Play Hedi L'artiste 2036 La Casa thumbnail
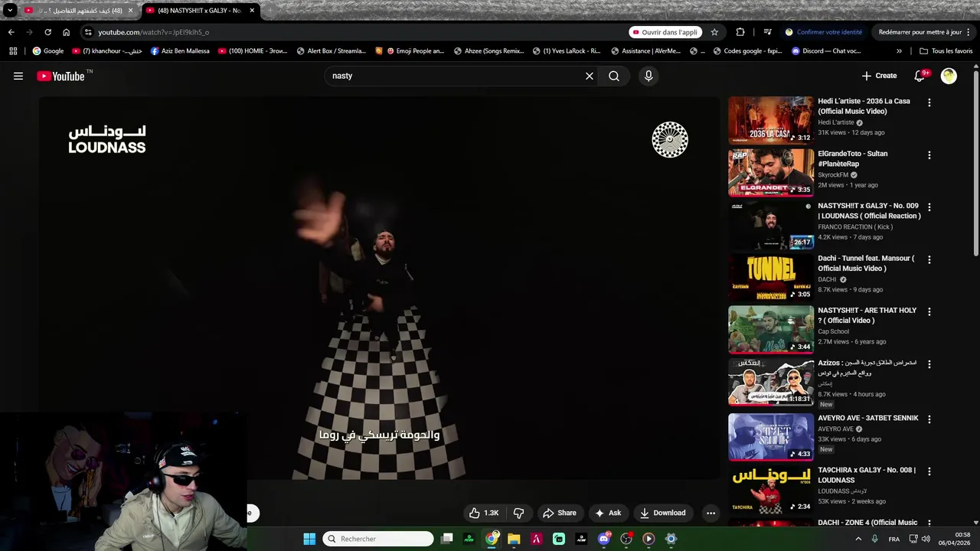This screenshot has width=980, height=551. tap(771, 120)
